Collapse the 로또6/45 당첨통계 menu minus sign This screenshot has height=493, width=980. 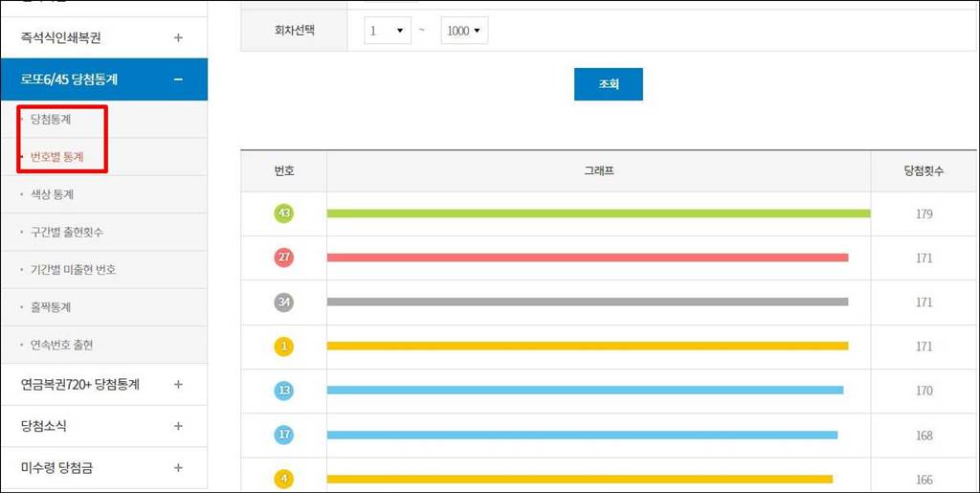pyautogui.click(x=178, y=79)
